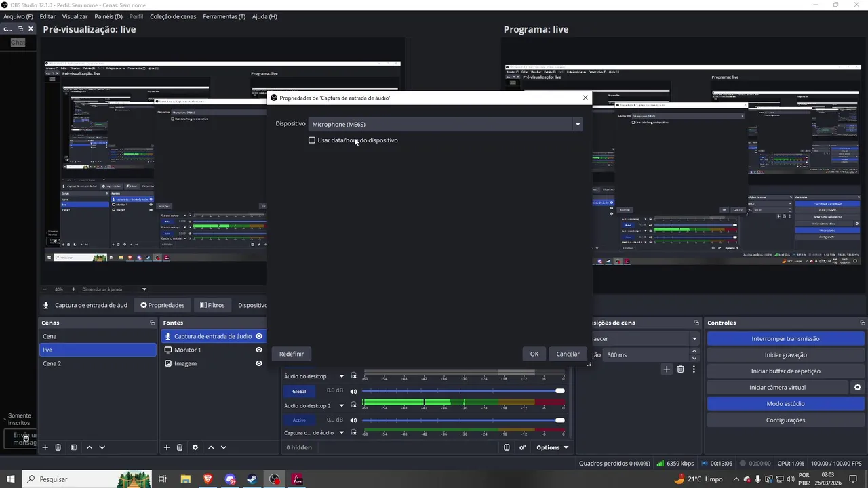The image size is (868, 488).
Task: Open the Painéis (D) menu
Action: (108, 16)
